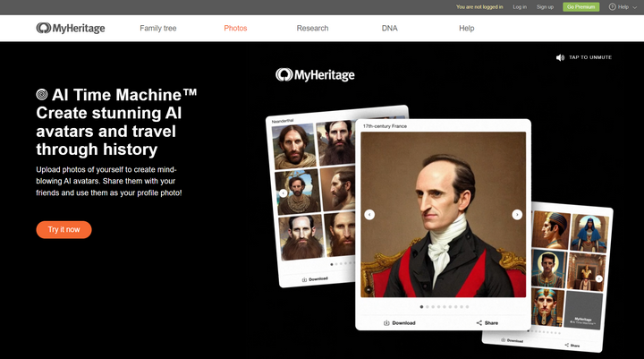Open the Photos menu
This screenshot has height=359, width=644.
(x=235, y=28)
